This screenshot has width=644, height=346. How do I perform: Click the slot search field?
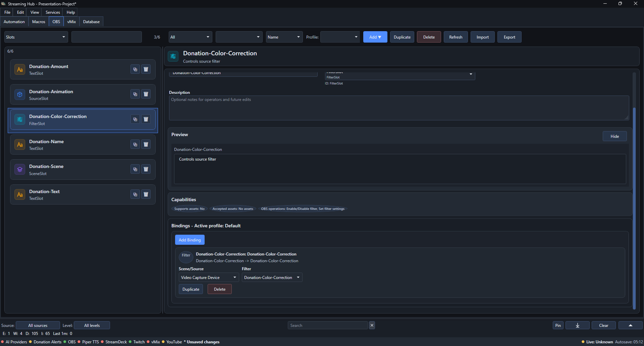(x=107, y=37)
